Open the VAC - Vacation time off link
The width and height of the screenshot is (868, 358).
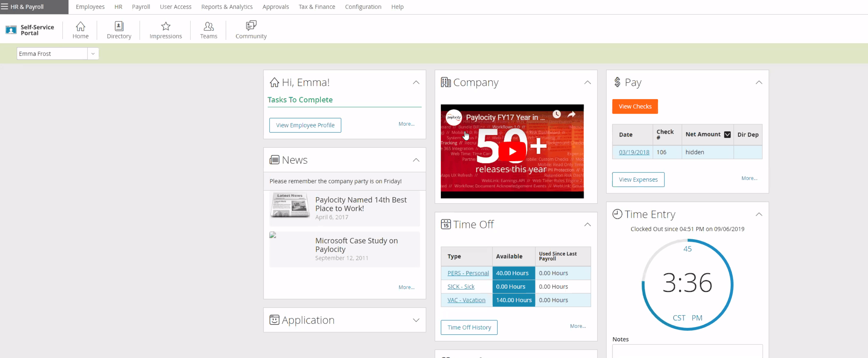466,300
